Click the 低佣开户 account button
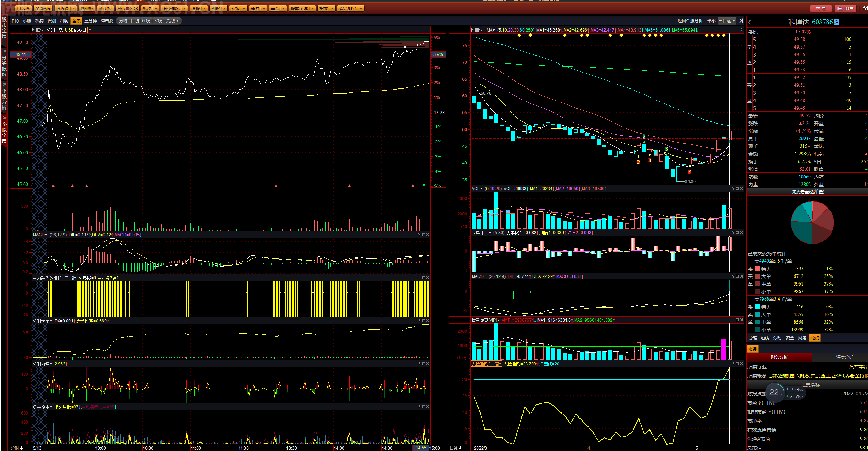Viewport: 868px width, 451px height. coord(845,8)
